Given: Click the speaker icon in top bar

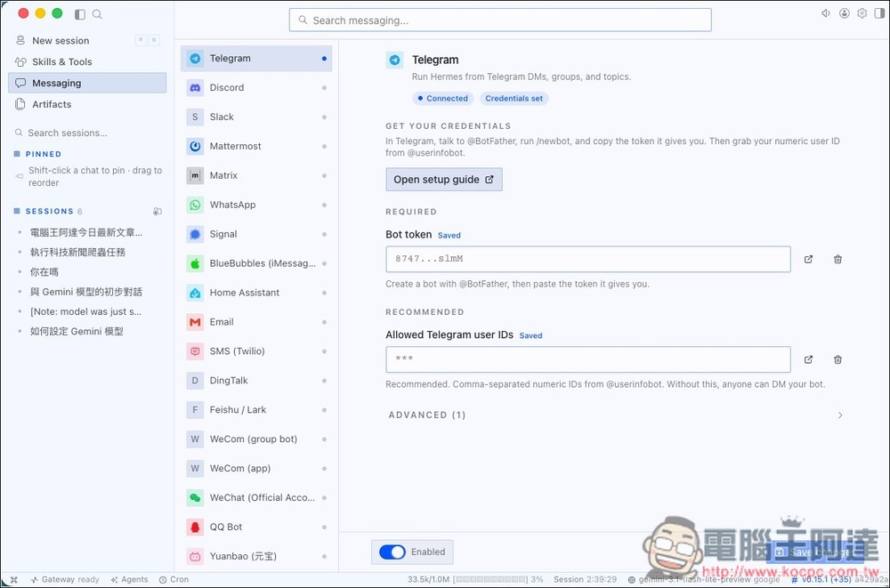Looking at the screenshot, I should click(x=827, y=13).
